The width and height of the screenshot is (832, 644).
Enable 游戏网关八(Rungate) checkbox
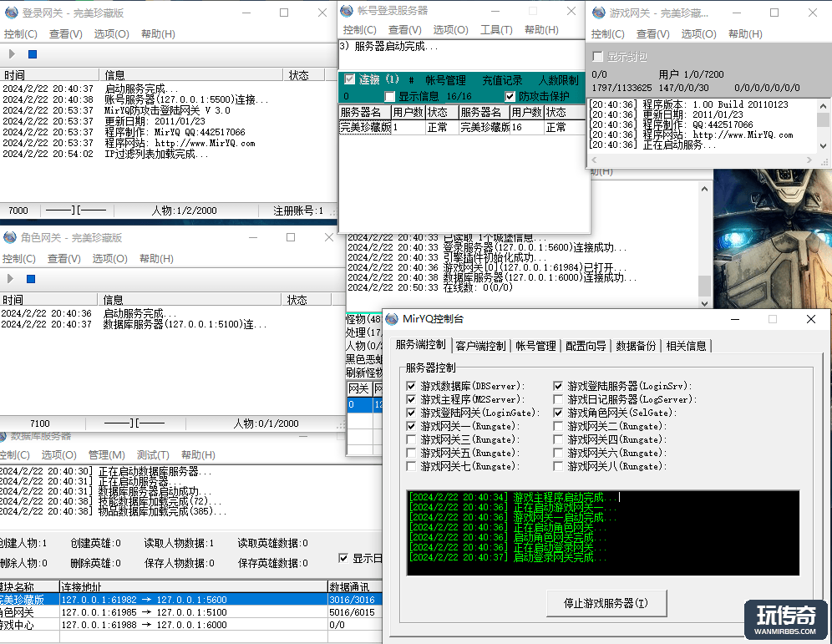point(558,466)
